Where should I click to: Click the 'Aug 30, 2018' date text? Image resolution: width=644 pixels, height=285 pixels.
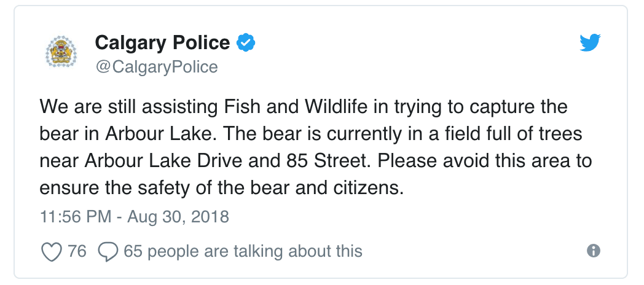click(178, 216)
